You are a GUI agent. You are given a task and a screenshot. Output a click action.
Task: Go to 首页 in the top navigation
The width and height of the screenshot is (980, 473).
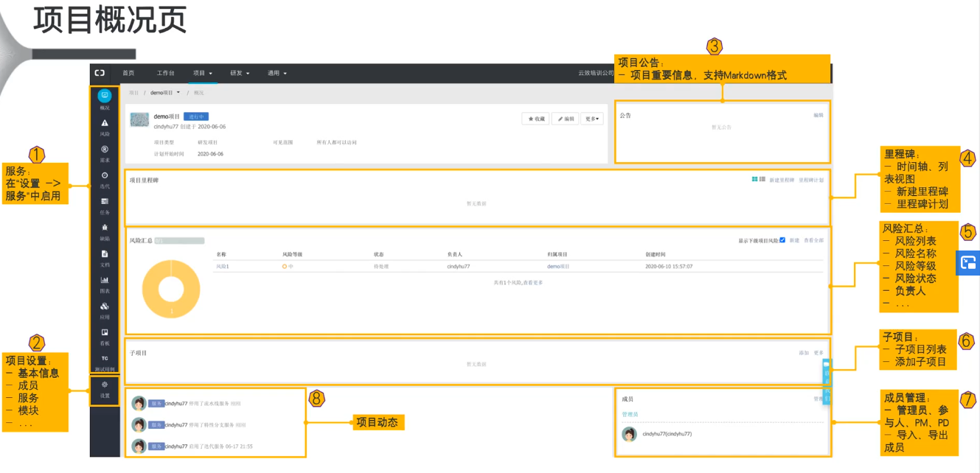tap(128, 73)
